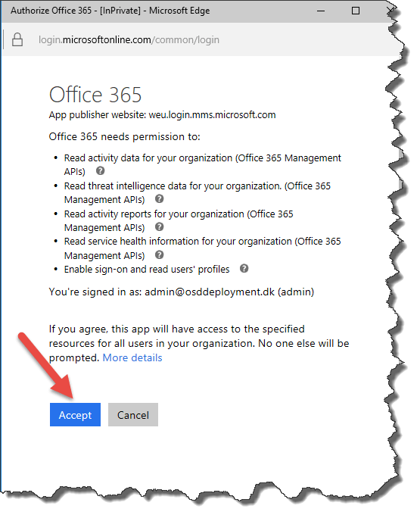
Task: Click help icon for 'Read service health information' permission
Action: (159, 254)
